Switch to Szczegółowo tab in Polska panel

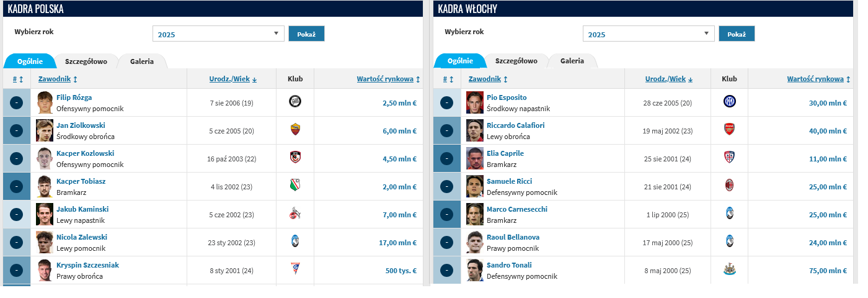coord(86,61)
